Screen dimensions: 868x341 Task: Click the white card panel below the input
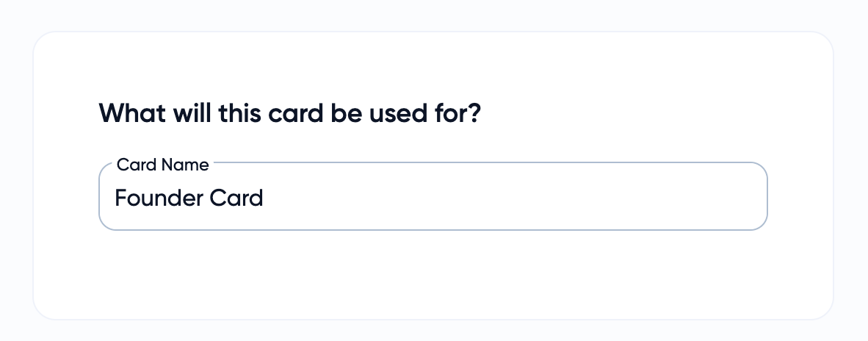coord(433,276)
